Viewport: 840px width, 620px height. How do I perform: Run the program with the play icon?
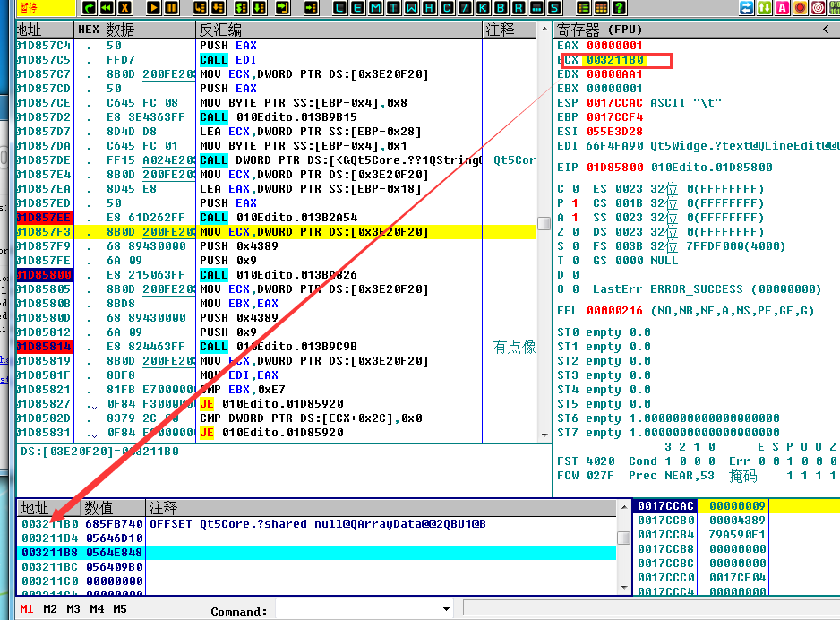(x=153, y=7)
